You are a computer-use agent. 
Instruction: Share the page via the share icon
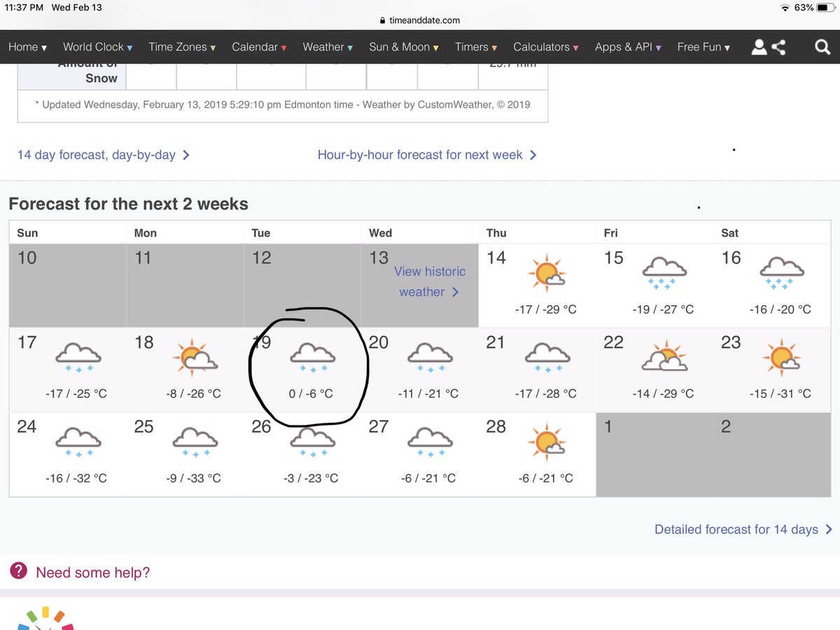[x=780, y=47]
